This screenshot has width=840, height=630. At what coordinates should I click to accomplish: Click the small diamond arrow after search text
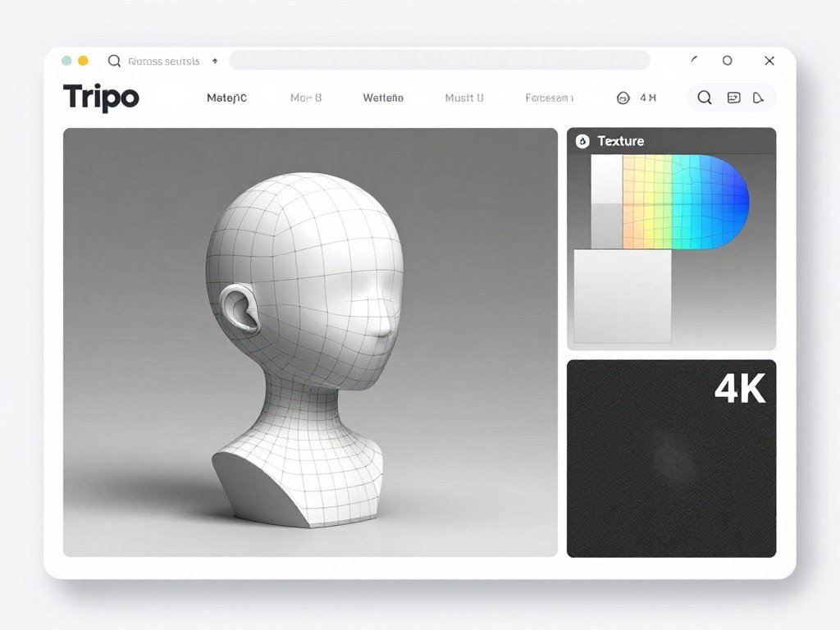point(215,61)
